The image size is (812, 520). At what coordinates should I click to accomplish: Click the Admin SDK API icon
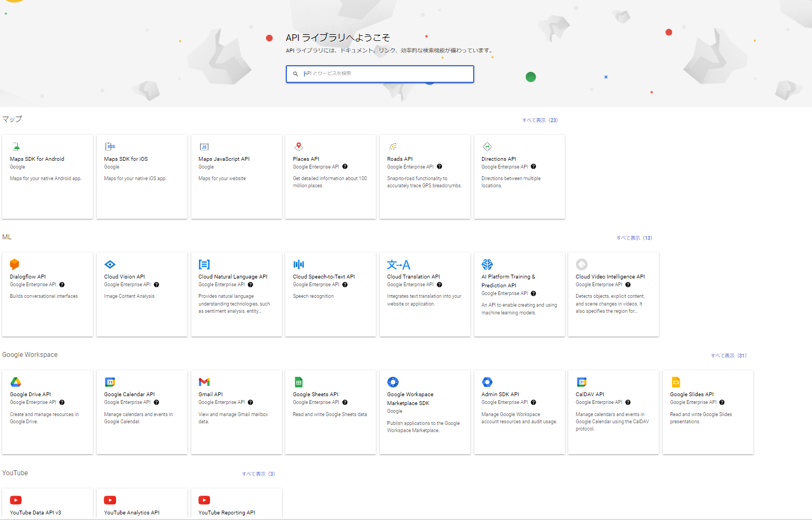pos(487,382)
